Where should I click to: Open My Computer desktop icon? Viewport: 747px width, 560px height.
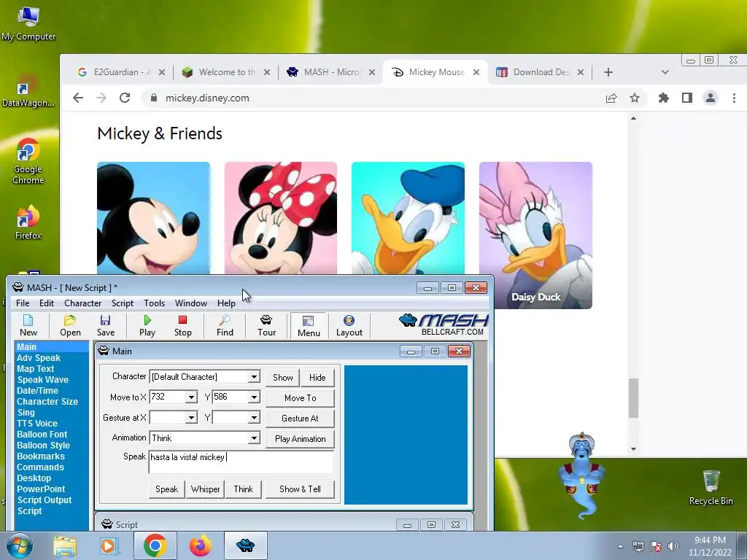[x=28, y=24]
